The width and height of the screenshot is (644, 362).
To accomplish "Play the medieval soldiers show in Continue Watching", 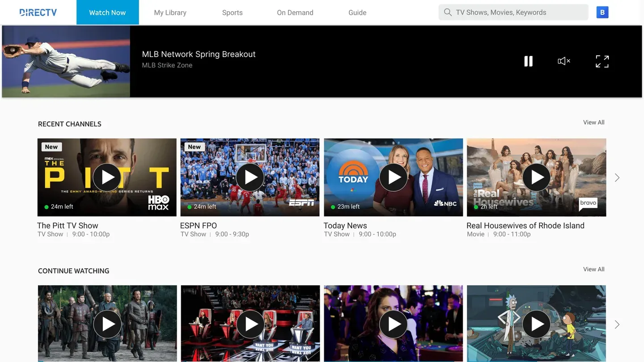I will [x=107, y=324].
